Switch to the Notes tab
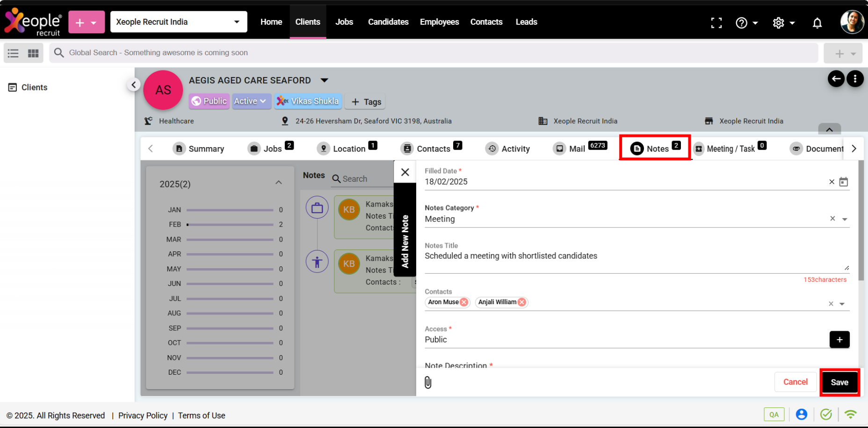Image resolution: width=868 pixels, height=428 pixels. click(655, 148)
